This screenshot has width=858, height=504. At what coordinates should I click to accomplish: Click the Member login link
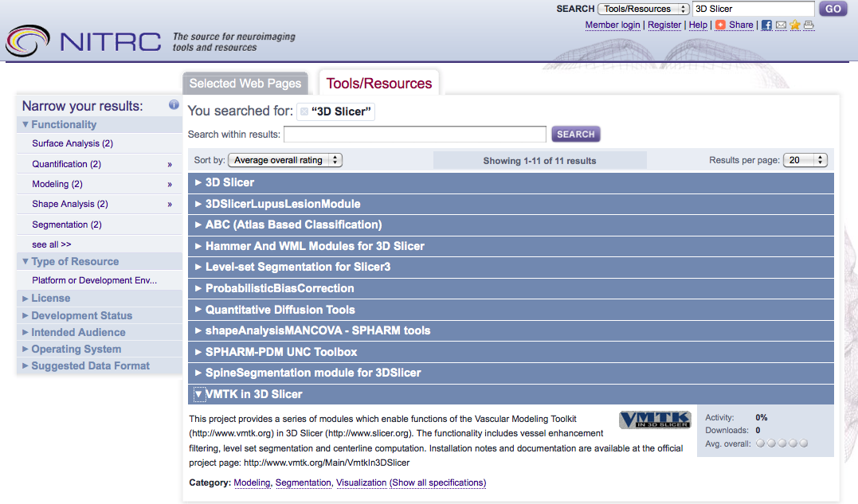(613, 25)
